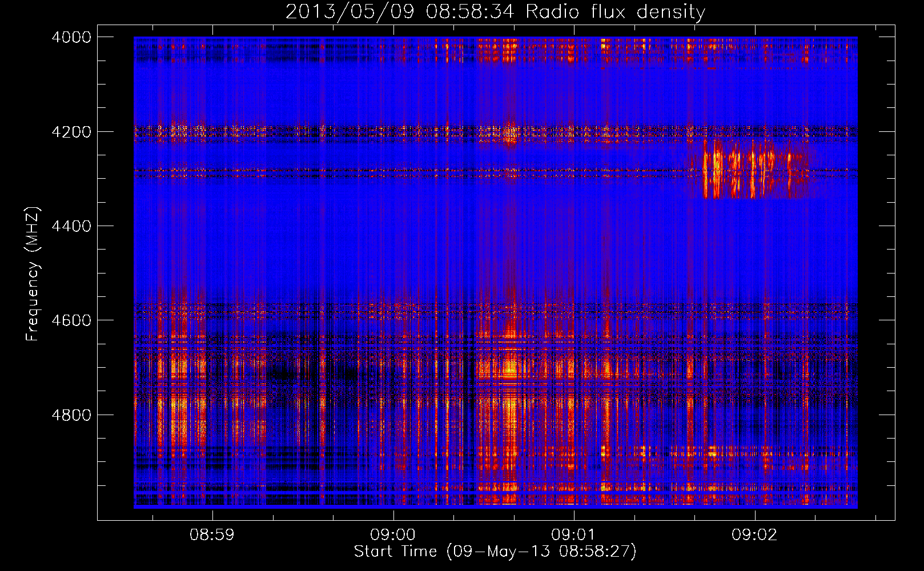
Task: Click the 4800 frequency axis label
Action: point(71,415)
